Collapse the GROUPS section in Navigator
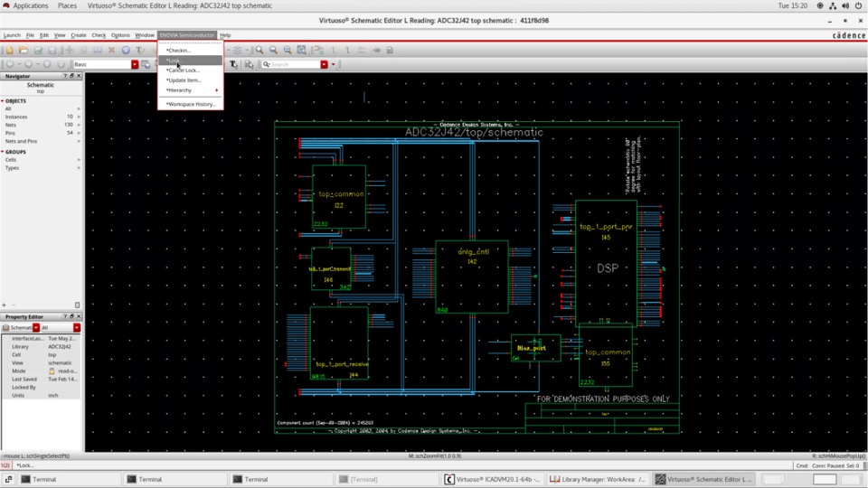Screen dimensions: 868x488 [x=3, y=152]
